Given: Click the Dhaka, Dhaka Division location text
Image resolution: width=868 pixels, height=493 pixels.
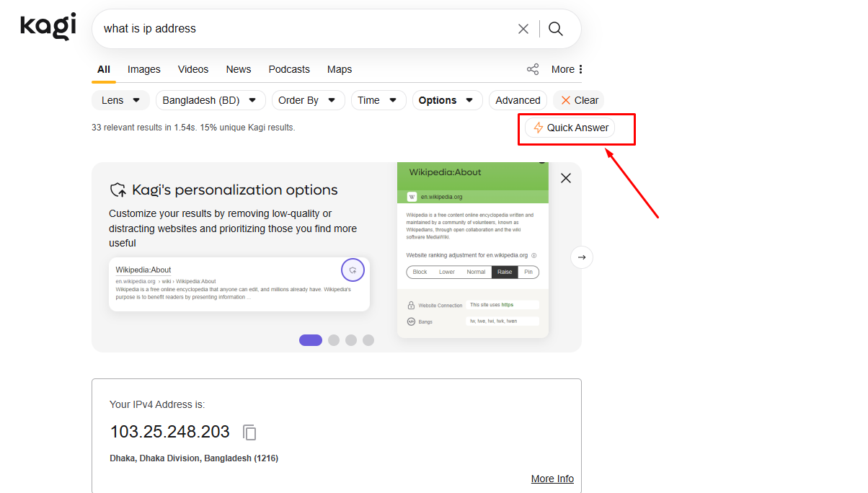Looking at the screenshot, I should [x=194, y=458].
